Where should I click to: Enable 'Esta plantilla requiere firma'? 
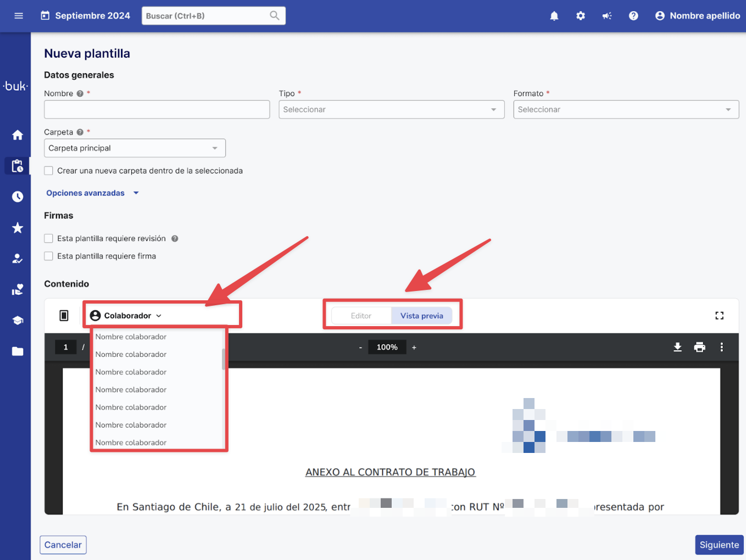(49, 256)
